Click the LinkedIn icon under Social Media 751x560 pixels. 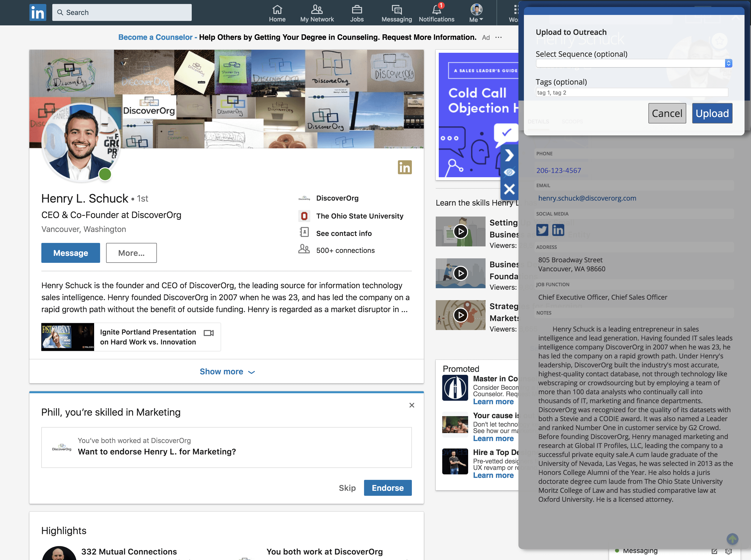558,230
